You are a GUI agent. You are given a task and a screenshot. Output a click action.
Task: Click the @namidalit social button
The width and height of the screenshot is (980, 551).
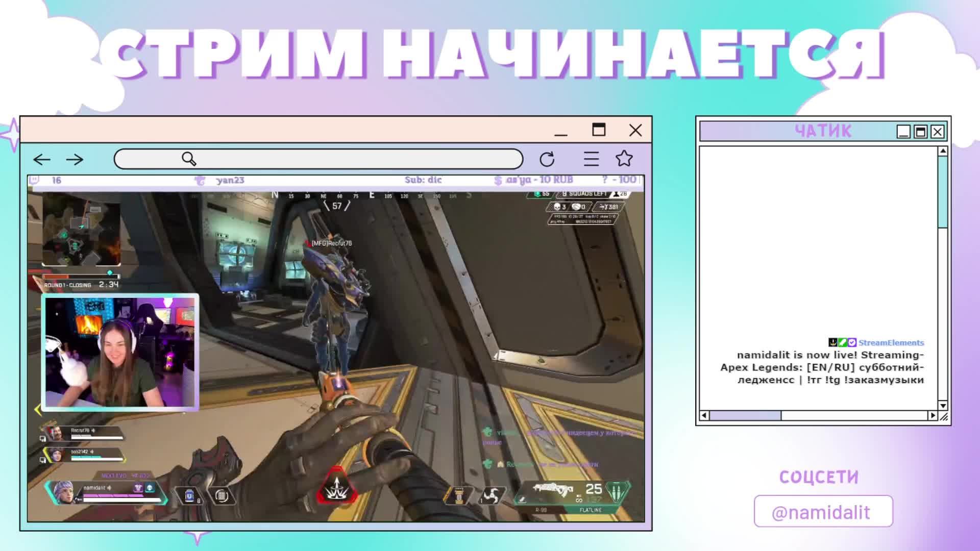(x=823, y=512)
